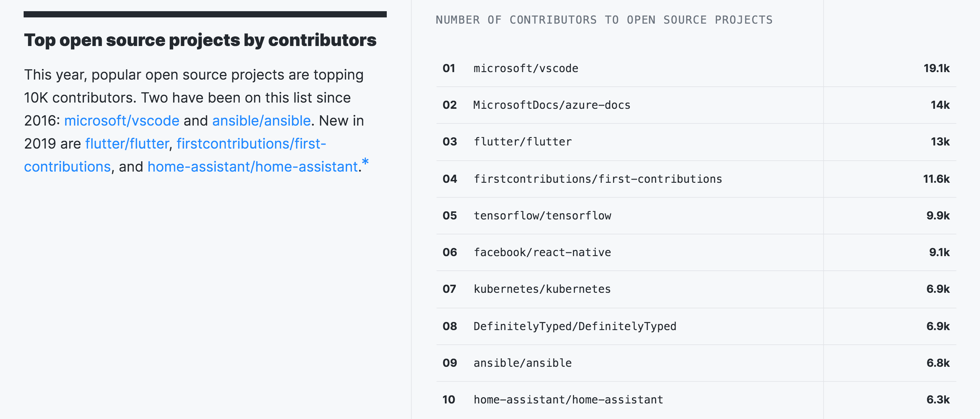
Task: Select tensorflow/tensorflow in the ranking list
Action: [x=542, y=216]
